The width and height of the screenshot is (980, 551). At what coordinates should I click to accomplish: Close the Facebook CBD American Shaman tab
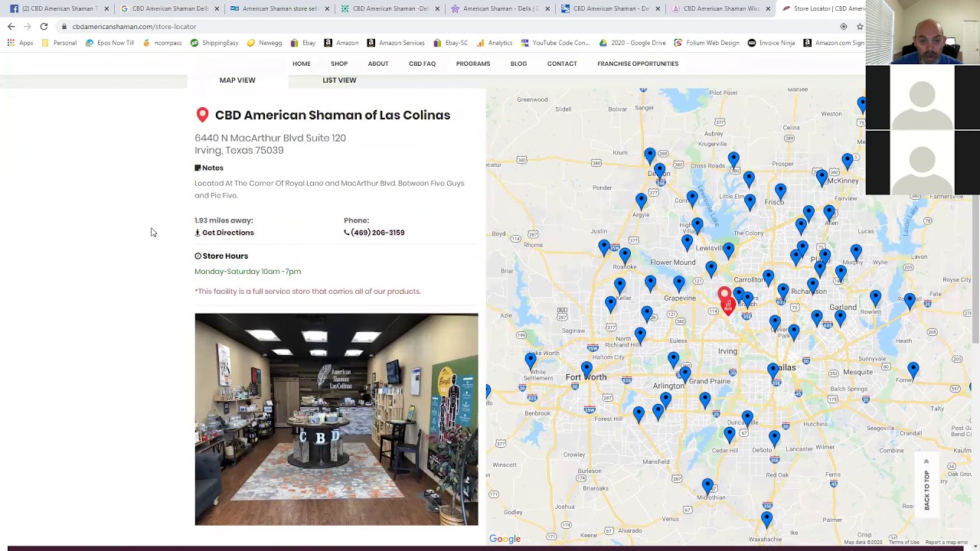tap(106, 8)
